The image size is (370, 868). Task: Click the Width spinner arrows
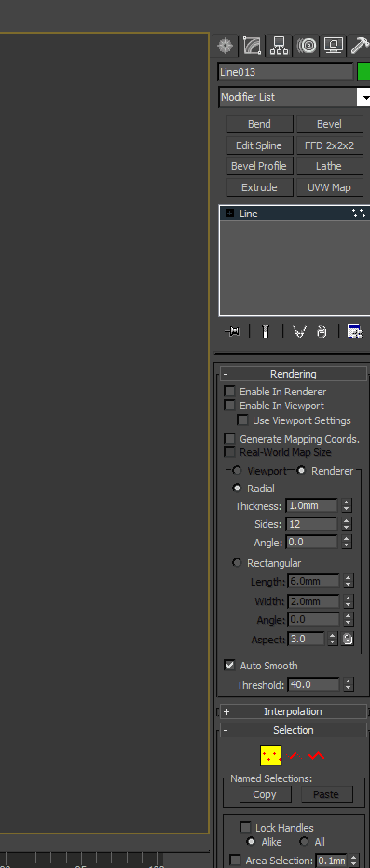pyautogui.click(x=348, y=601)
